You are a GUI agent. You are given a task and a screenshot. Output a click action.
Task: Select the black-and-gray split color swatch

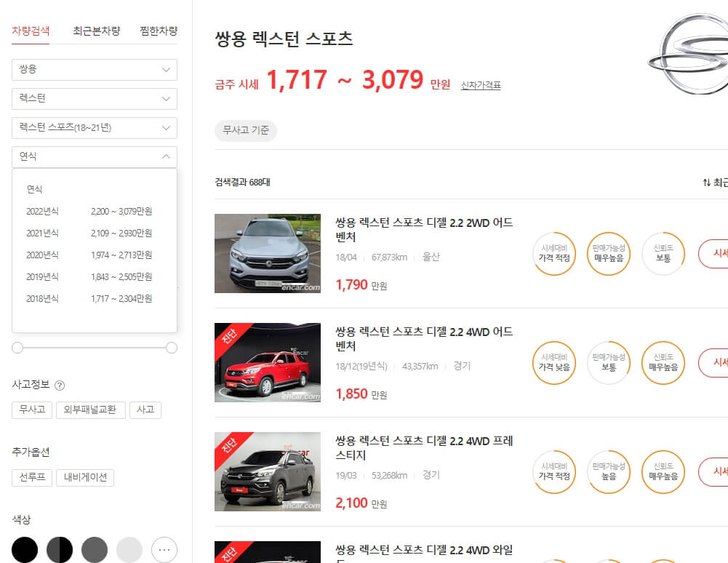(x=60, y=549)
